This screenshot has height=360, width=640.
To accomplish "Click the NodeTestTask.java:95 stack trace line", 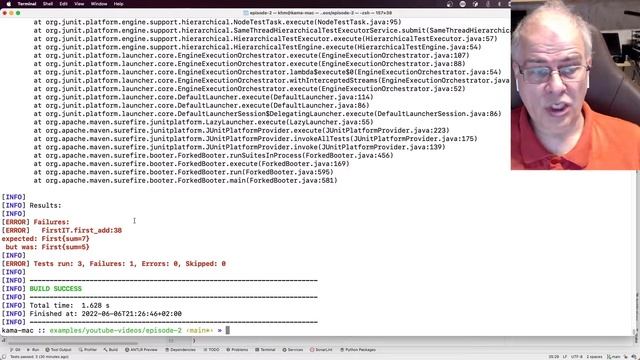I will [x=218, y=22].
